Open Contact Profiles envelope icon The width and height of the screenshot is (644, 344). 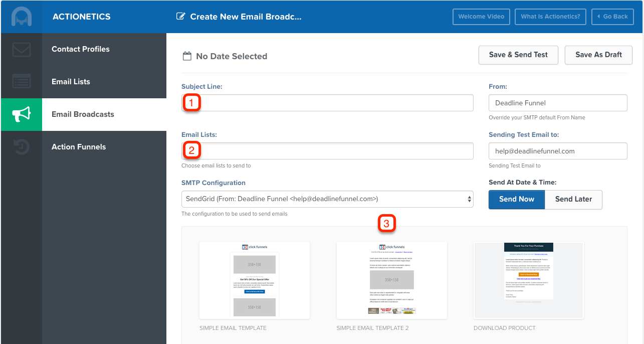click(22, 49)
